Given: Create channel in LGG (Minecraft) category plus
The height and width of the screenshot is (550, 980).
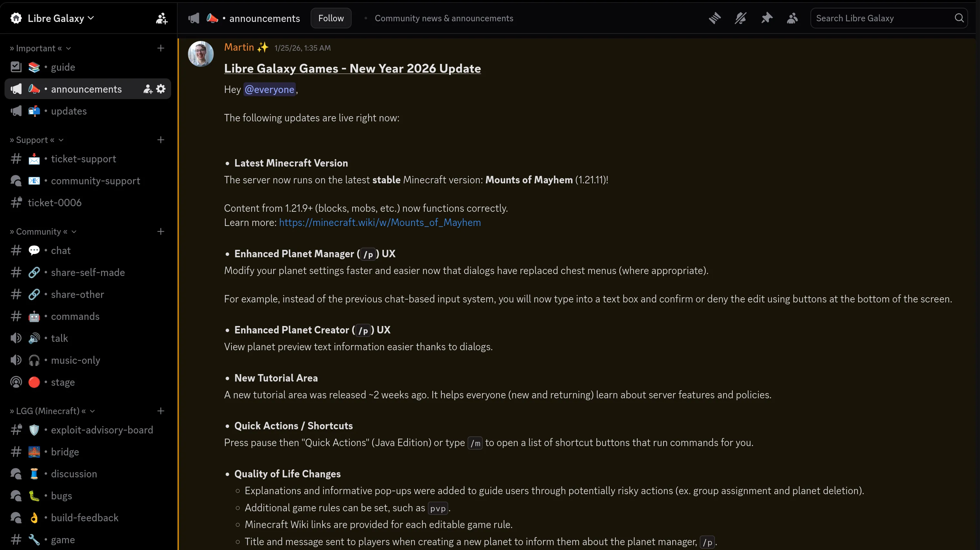Looking at the screenshot, I should pos(161,411).
